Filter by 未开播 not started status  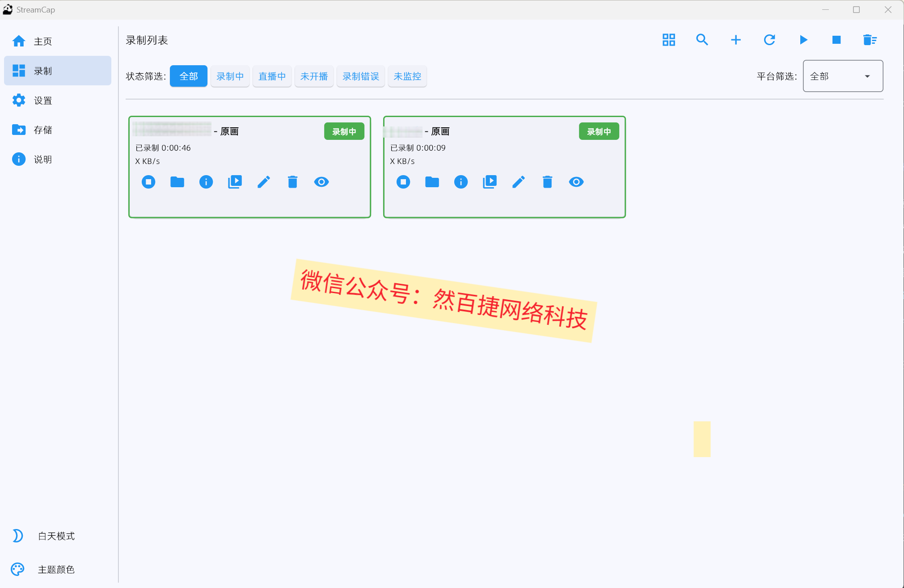pos(314,76)
